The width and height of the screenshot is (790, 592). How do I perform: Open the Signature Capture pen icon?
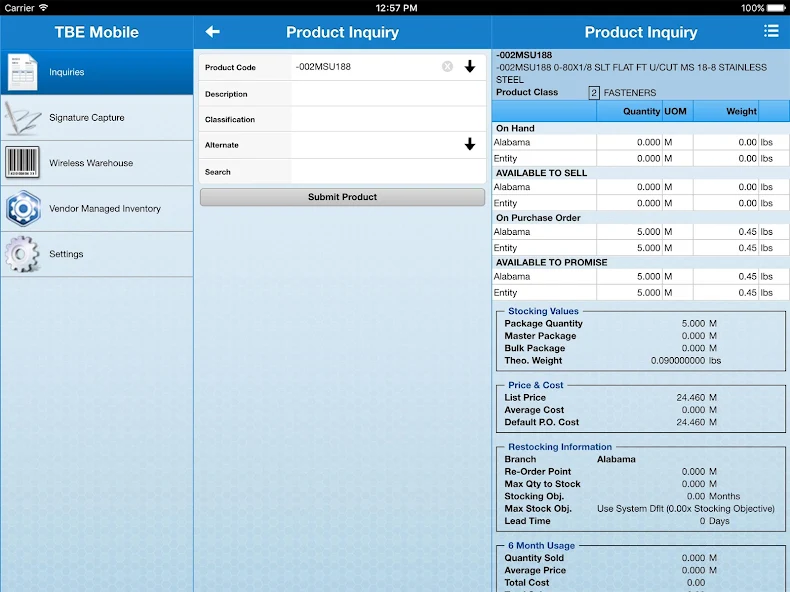pyautogui.click(x=22, y=118)
